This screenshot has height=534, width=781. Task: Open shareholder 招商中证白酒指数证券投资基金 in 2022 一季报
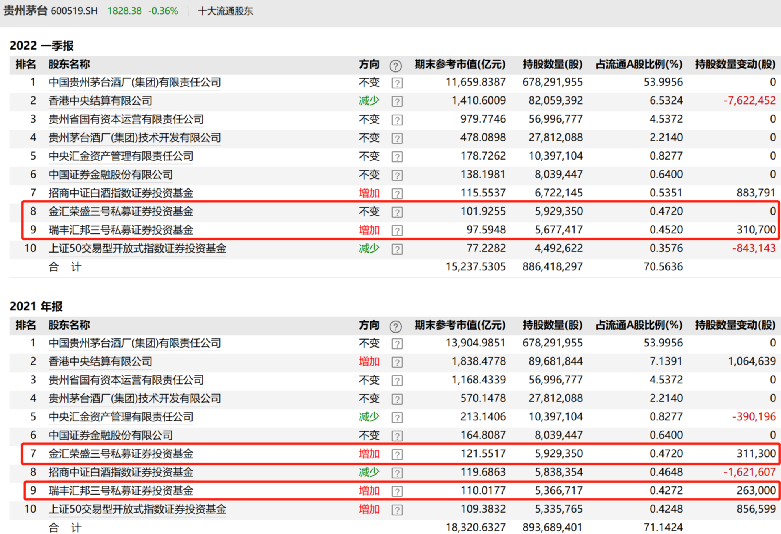[121, 193]
